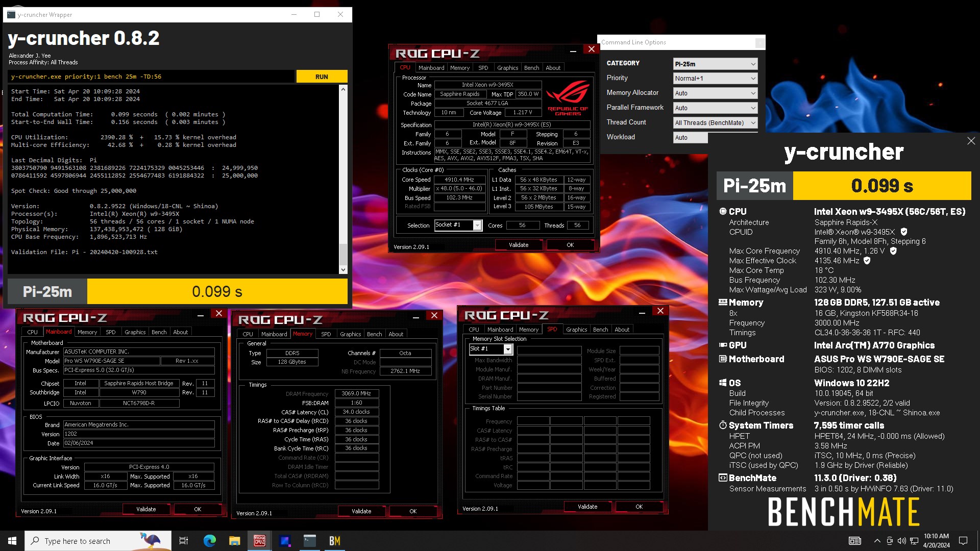
Task: Click OK in the Mainboard CPU-Z window
Action: (x=198, y=509)
